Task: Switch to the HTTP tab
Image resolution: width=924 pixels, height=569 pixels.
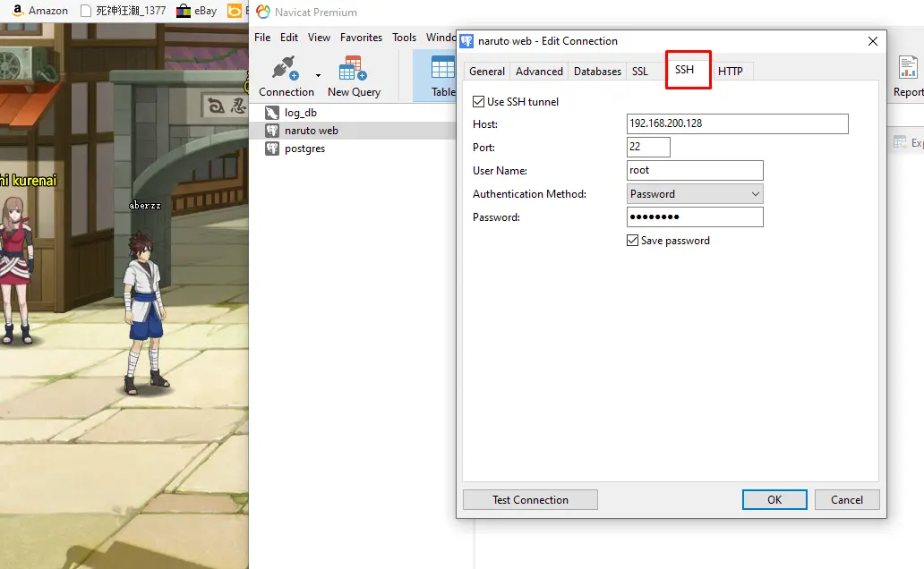Action: (x=730, y=72)
